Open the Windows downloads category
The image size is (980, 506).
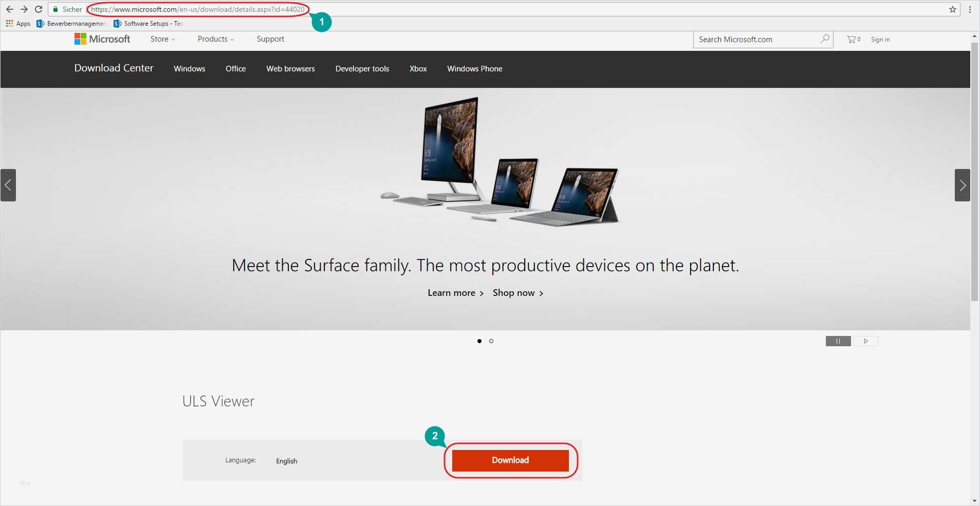[x=190, y=69]
